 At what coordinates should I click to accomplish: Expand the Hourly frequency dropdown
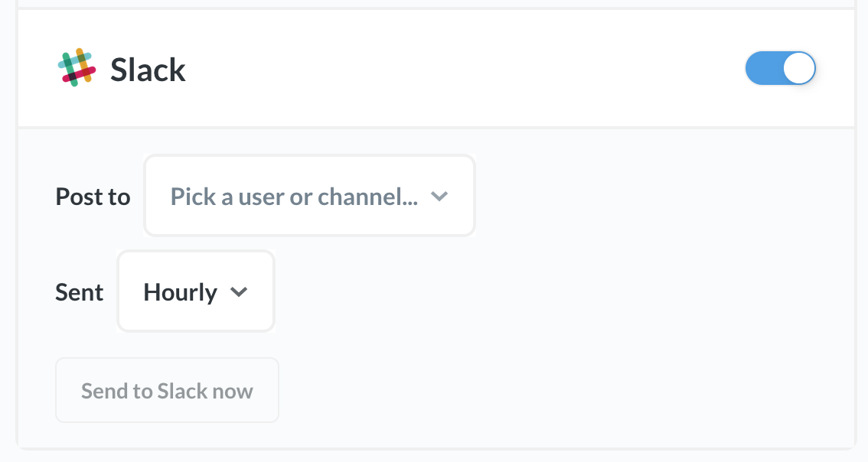click(195, 291)
